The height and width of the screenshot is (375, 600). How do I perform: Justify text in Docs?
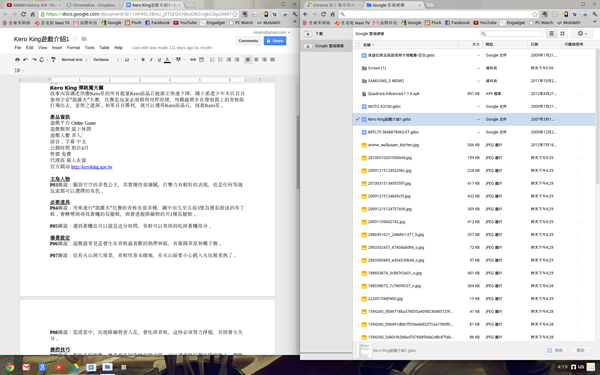click(x=272, y=60)
